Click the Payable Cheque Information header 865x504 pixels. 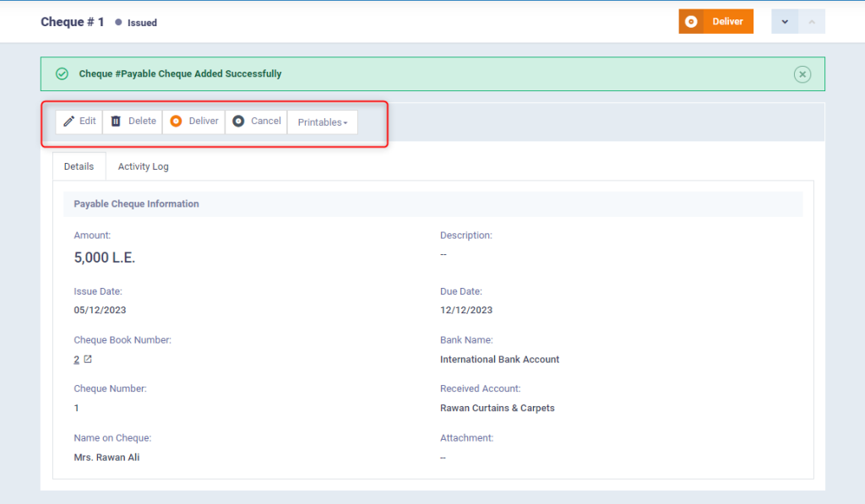point(136,204)
